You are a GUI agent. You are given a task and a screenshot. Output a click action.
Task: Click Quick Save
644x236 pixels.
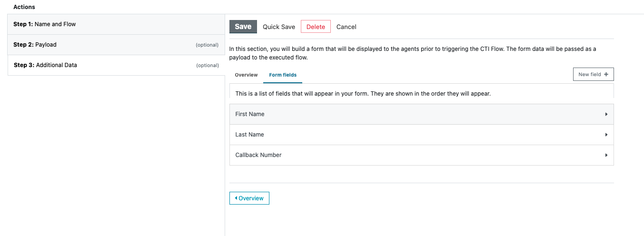coord(279,27)
